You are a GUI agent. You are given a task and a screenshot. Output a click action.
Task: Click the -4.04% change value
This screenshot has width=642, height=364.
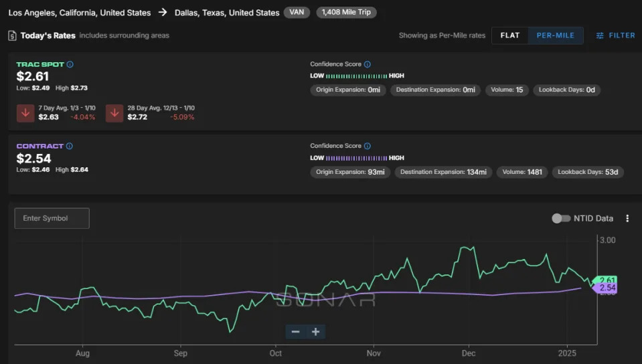pos(83,117)
